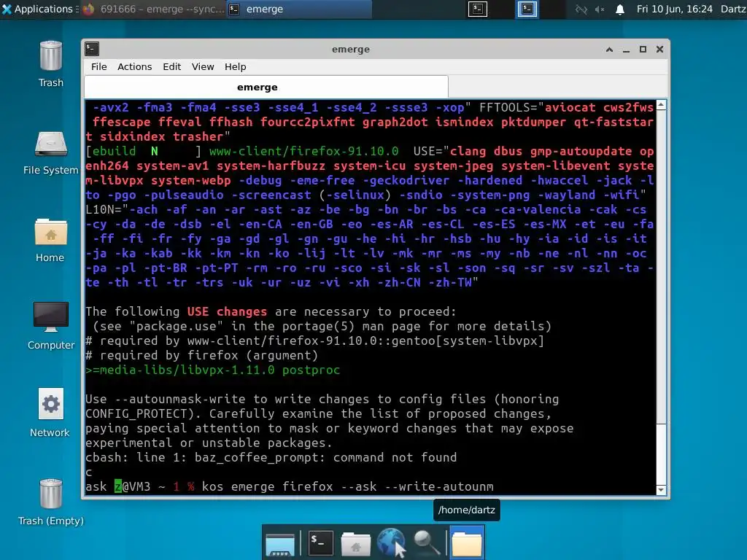Click the "FFTOOLS=" text in the output
747x560 pixels.
click(508, 108)
